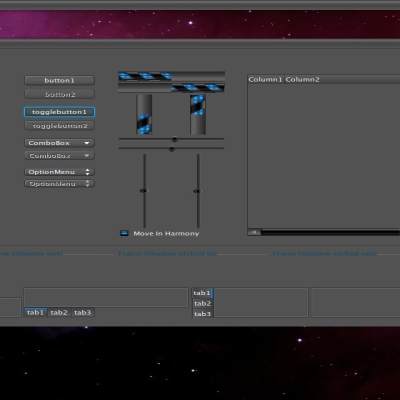Toggle togglebutton2 on
400x400 pixels.
click(x=59, y=126)
